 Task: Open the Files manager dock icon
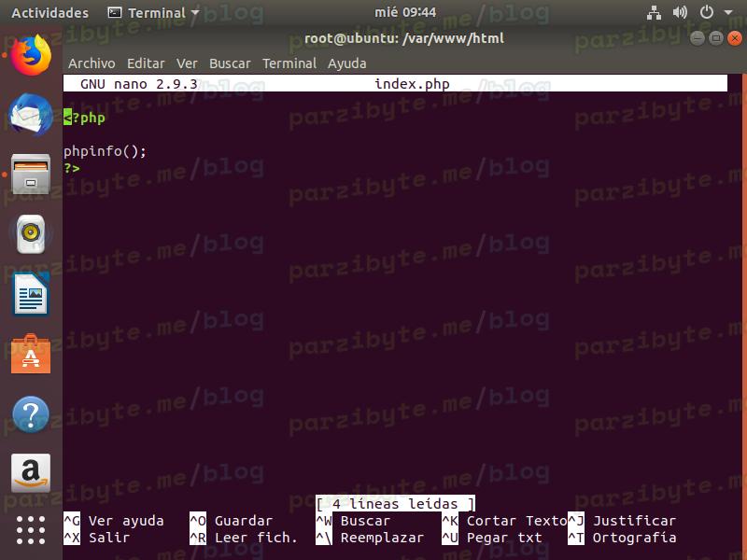(x=31, y=175)
